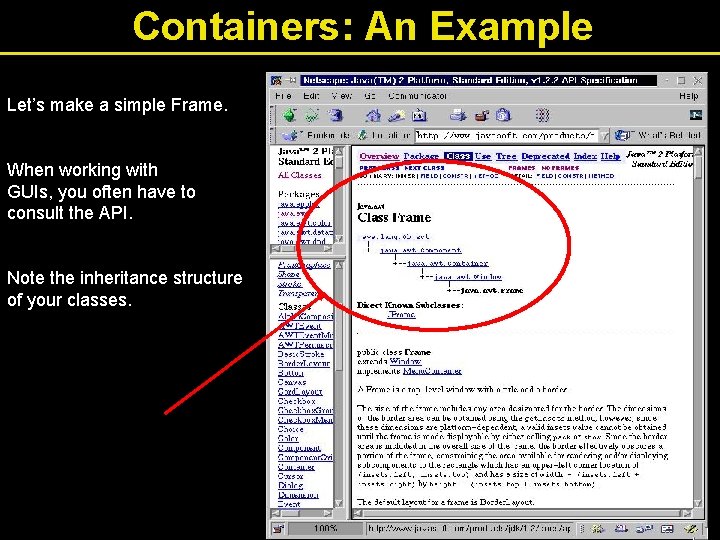The height and width of the screenshot is (540, 720).
Task: Click the NO FRAMES link
Action: click(x=560, y=168)
